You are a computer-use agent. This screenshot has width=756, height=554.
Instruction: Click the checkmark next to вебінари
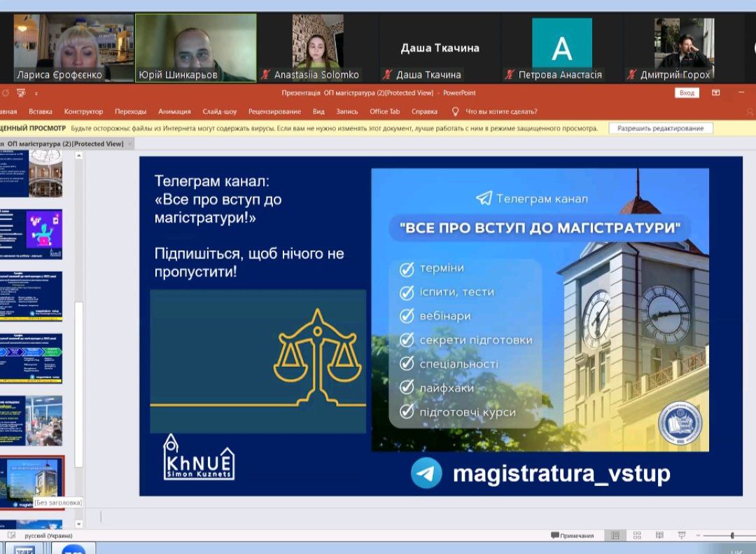[407, 316]
